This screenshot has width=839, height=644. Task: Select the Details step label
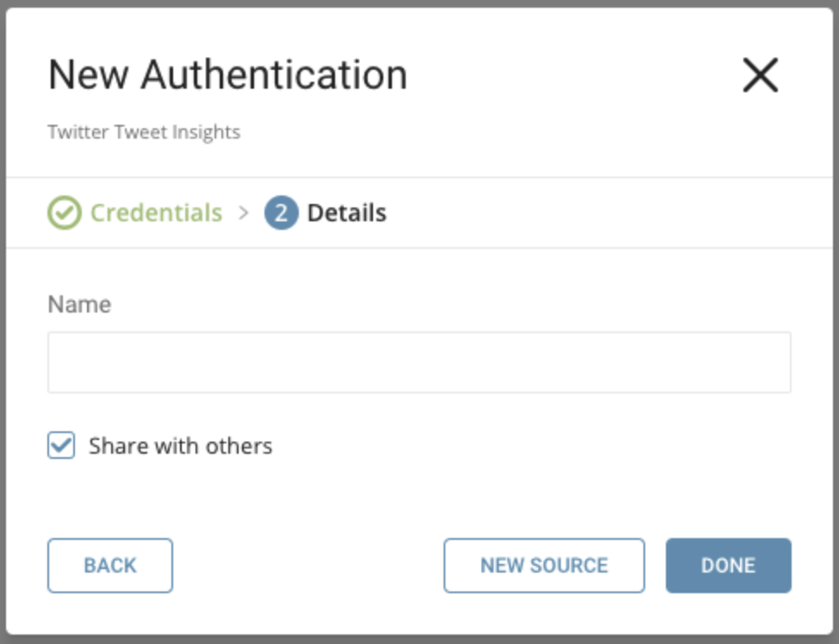[x=346, y=213]
